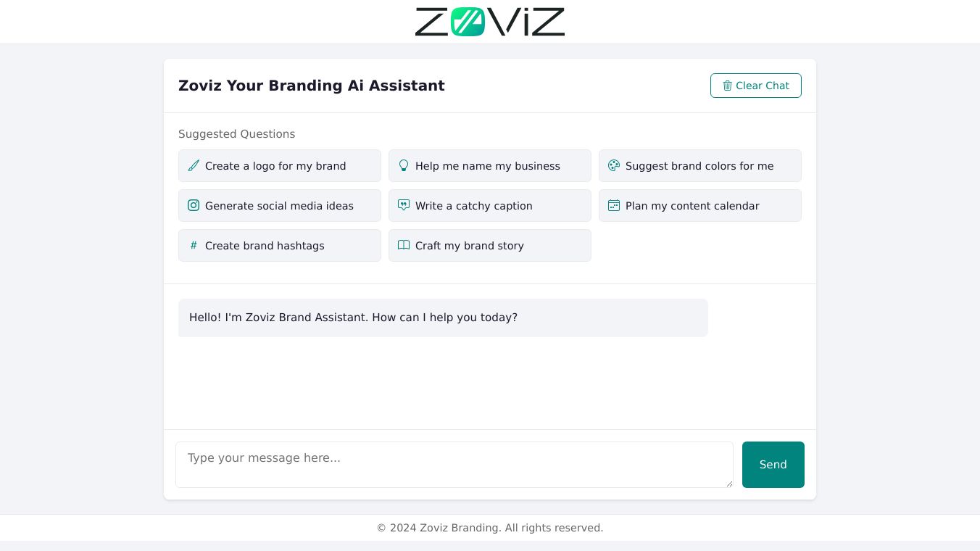
Task: Select "Suggest brand colors for me" suggestion
Action: 699,166
